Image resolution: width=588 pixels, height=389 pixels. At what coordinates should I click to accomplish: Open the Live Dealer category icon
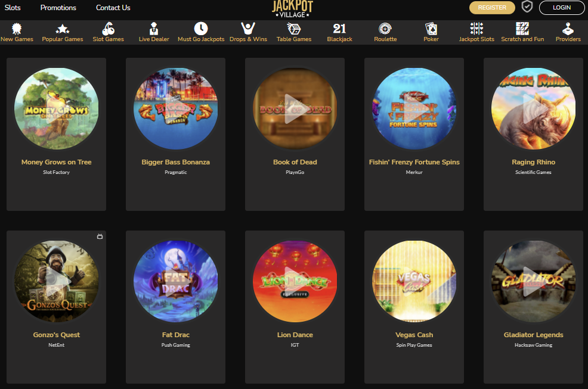click(x=154, y=29)
